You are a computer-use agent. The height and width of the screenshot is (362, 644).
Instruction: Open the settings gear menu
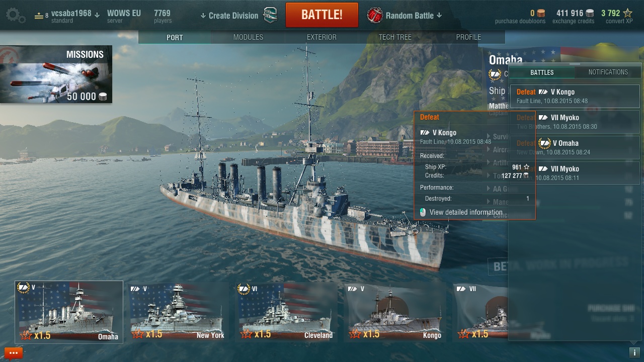pyautogui.click(x=16, y=16)
